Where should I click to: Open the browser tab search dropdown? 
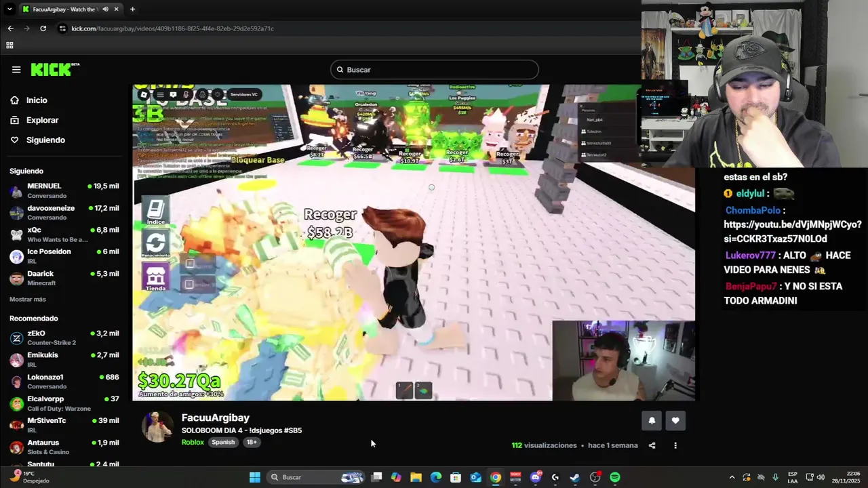point(9,9)
